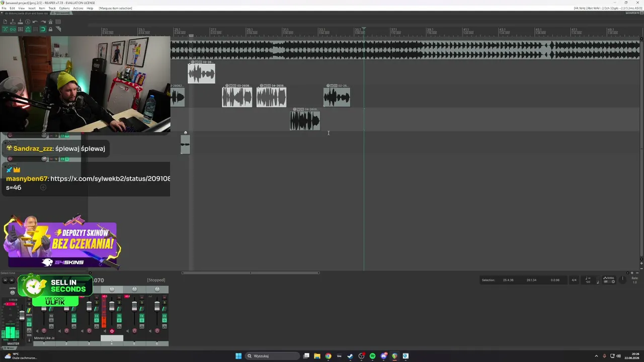Open the FX chain for mixer track 3
644x362 pixels.
[97, 317]
